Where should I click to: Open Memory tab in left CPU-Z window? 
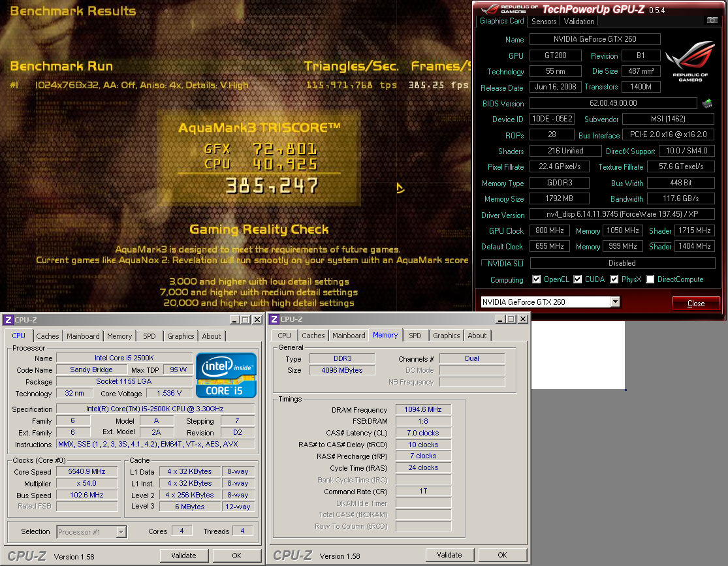coord(119,336)
